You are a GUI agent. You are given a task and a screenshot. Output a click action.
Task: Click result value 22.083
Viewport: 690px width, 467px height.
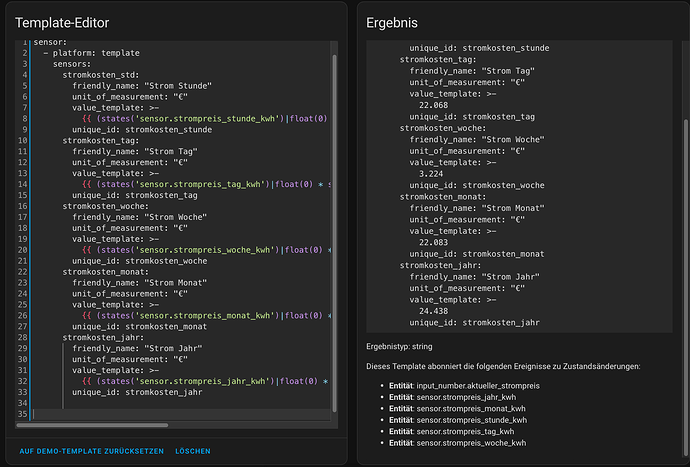point(433,243)
